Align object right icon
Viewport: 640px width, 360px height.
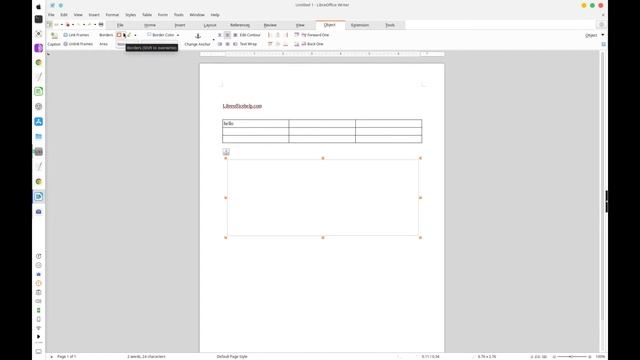pyautogui.click(x=286, y=35)
